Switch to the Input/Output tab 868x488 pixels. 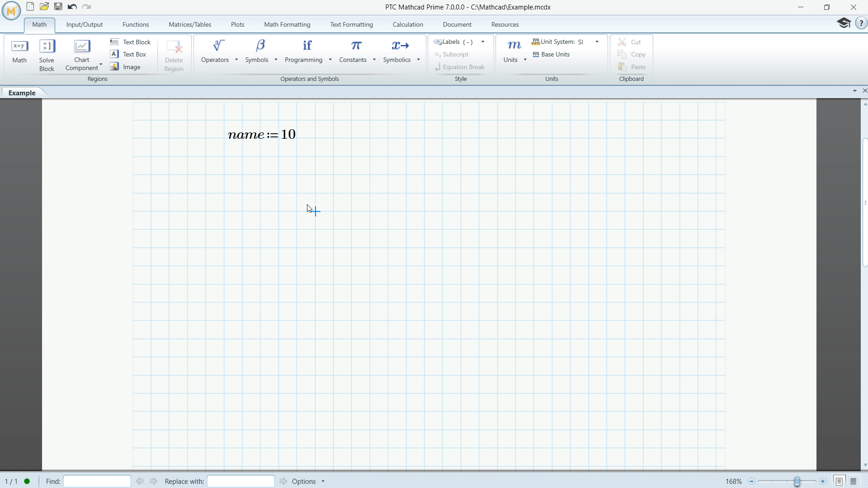tap(85, 24)
